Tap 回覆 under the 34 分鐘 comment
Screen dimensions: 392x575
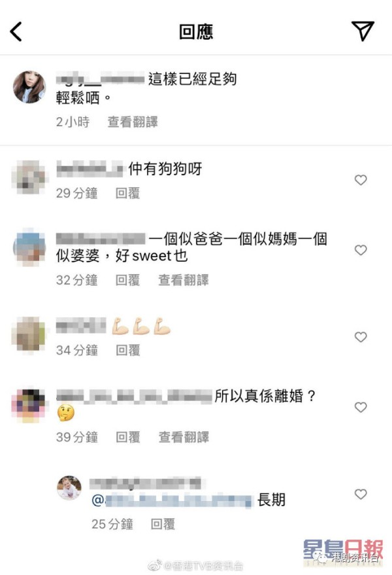128,350
